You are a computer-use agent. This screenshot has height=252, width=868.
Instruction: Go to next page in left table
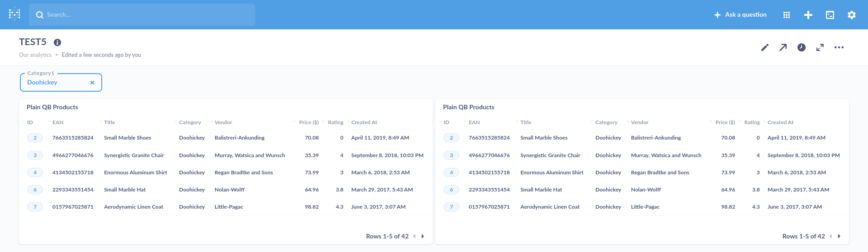pos(423,236)
